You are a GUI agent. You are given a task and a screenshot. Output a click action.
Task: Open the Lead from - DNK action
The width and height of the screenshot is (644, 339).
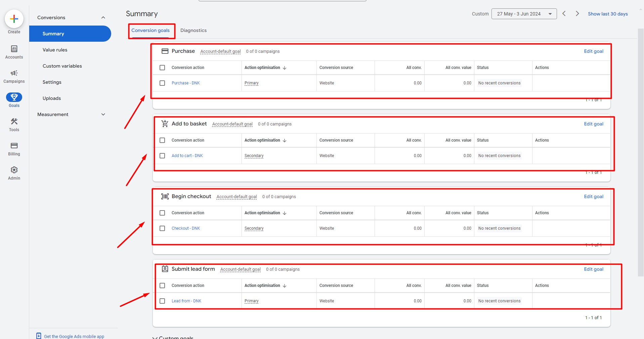coord(186,301)
